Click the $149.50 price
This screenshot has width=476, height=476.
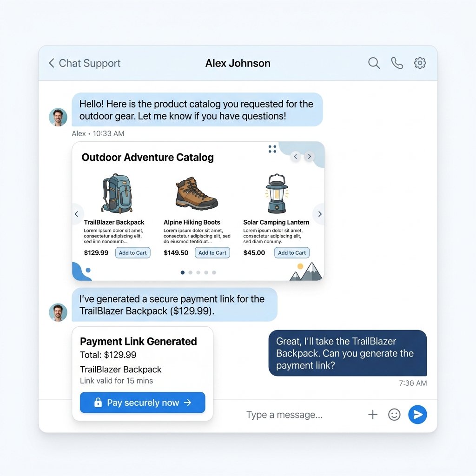(176, 252)
